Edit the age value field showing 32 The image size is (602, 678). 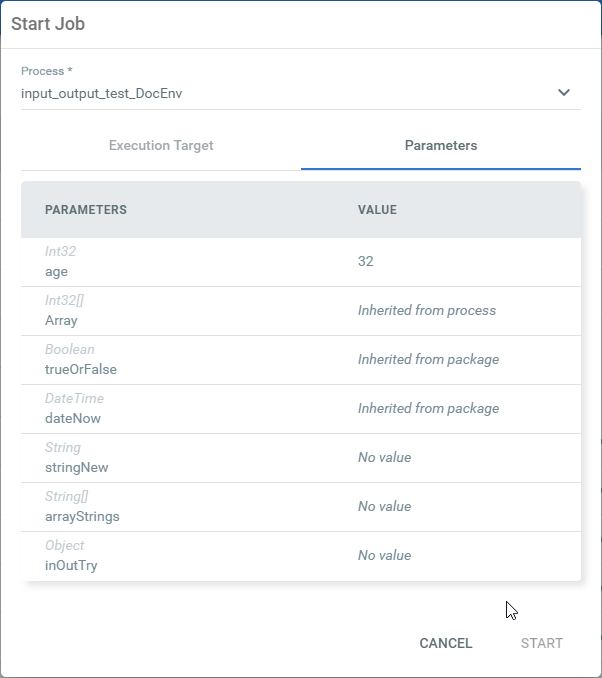(x=366, y=261)
